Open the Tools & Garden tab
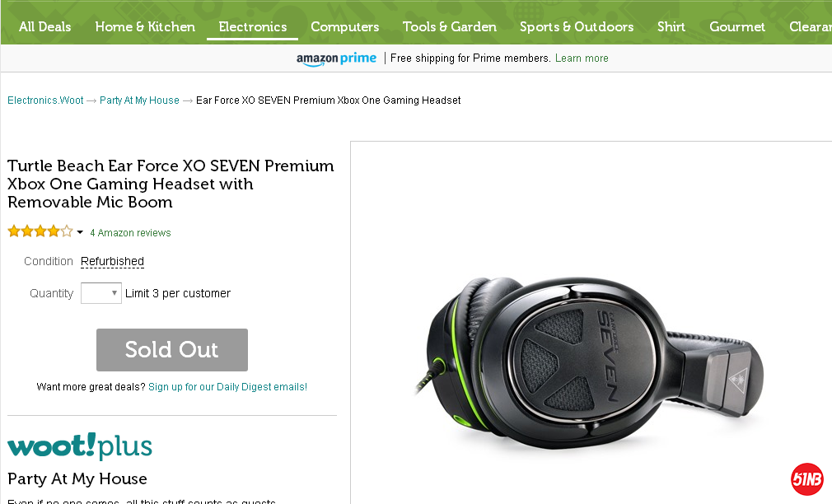Image resolution: width=832 pixels, height=504 pixels. 449,26
